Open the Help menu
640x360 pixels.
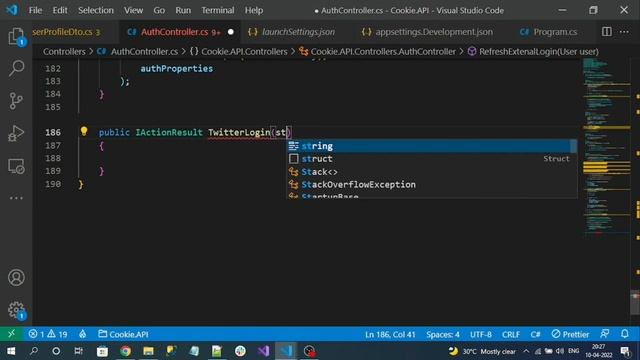click(x=253, y=10)
